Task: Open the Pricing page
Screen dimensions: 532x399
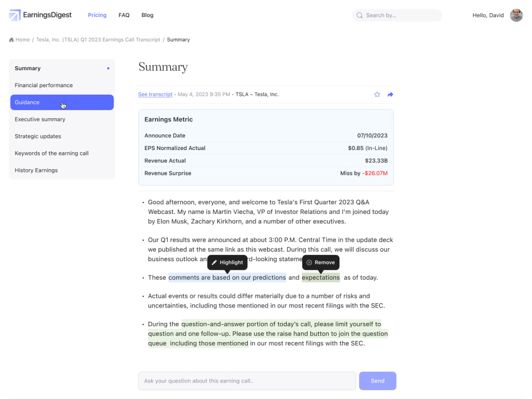Action: (x=97, y=15)
